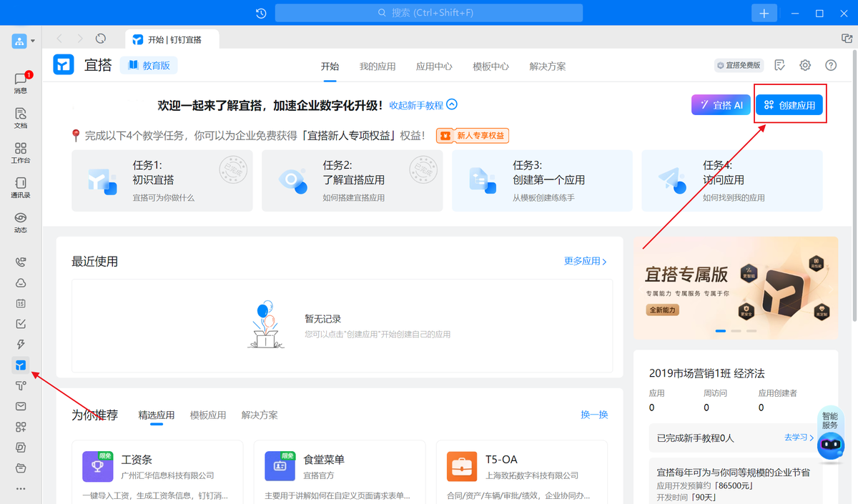Open the 更多应用 link

point(585,262)
